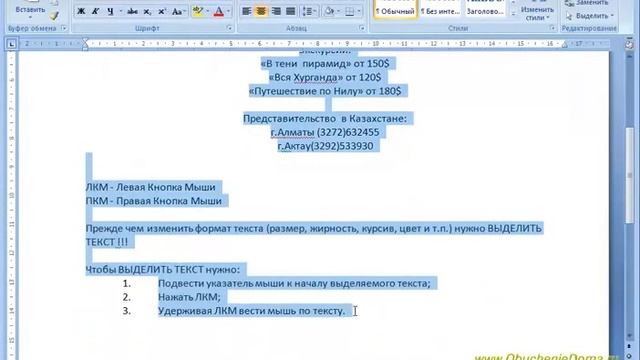Toggle subscript formatting
This screenshot has width=640, height=360.
point(147,11)
